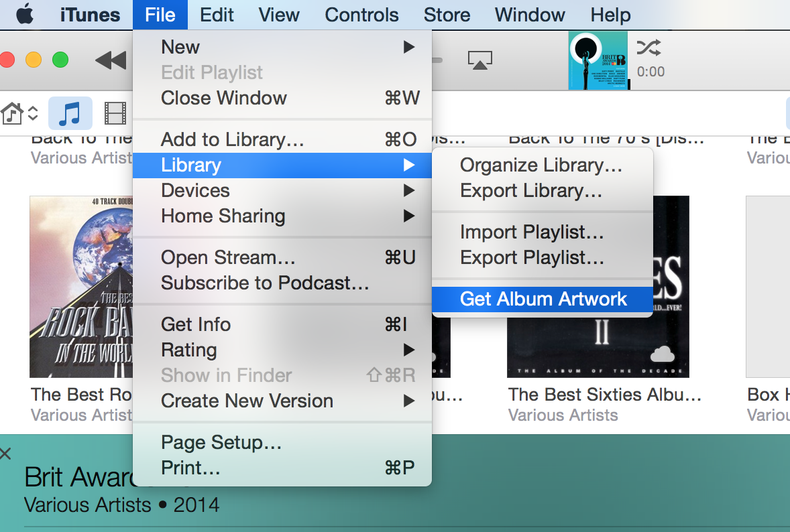
Task: Click the Music library note icon
Action: pyautogui.click(x=70, y=113)
